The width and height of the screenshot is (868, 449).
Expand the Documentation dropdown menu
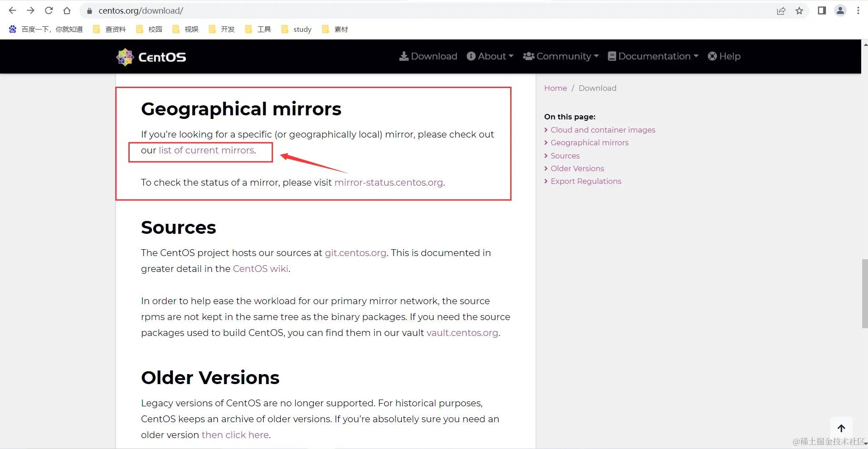point(653,56)
